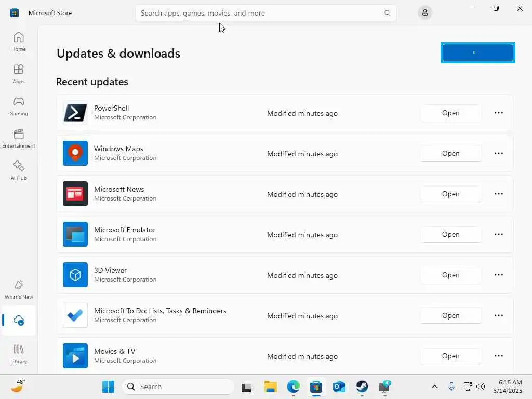
Task: Open File Explorer from the taskbar
Action: [x=270, y=387]
